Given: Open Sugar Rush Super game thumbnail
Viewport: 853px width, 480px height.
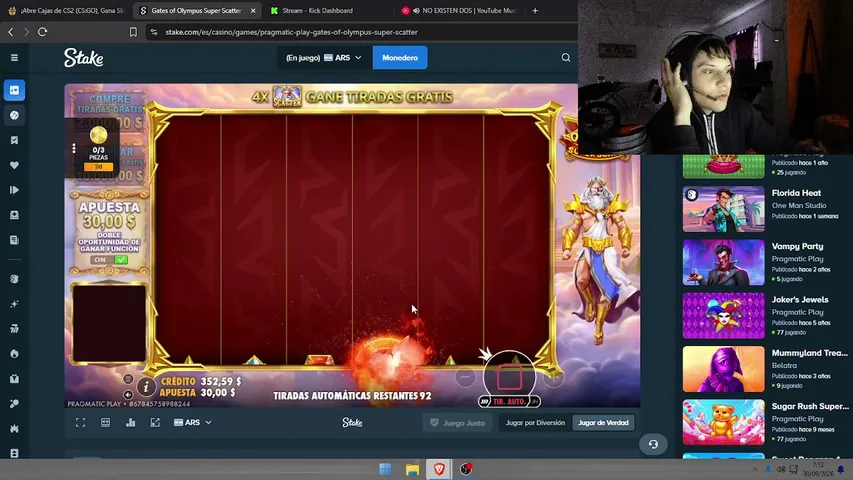Looking at the screenshot, I should coord(724,422).
